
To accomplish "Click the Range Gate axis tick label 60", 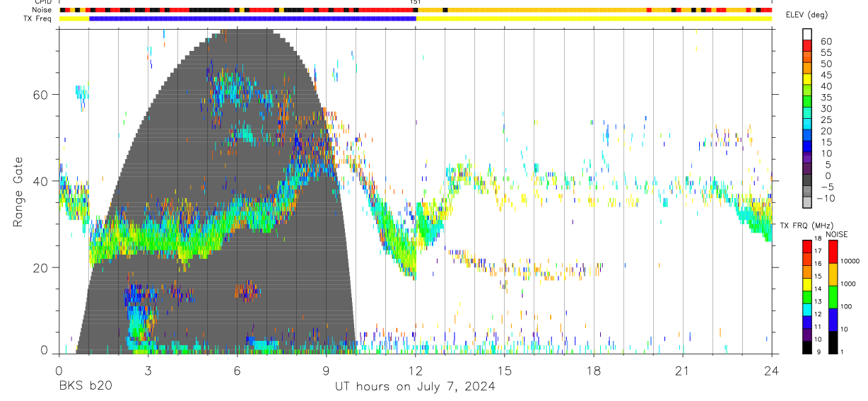I will [x=41, y=94].
